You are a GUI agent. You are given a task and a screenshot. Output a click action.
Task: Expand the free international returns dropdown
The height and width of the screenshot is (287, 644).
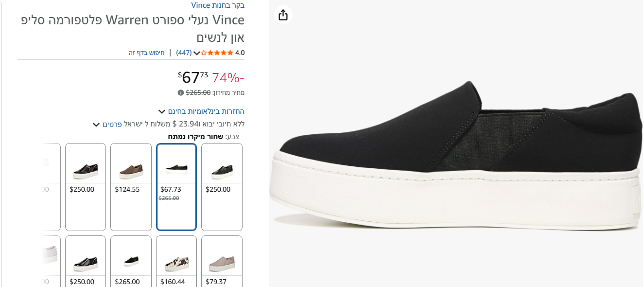click(x=162, y=111)
